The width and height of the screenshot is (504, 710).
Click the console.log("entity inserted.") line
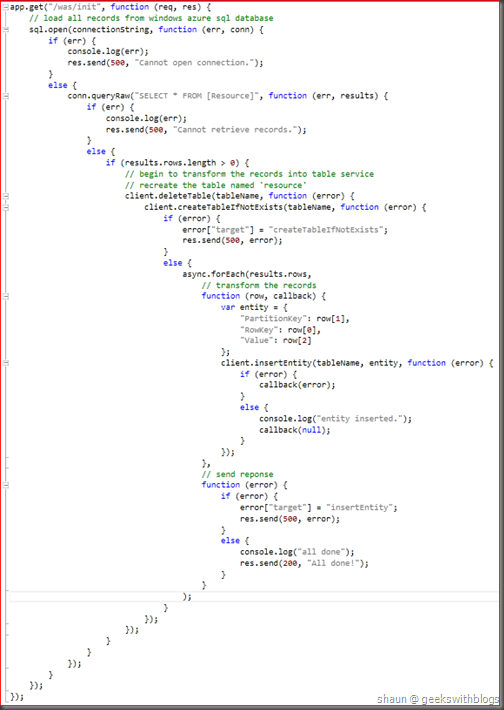click(336, 419)
